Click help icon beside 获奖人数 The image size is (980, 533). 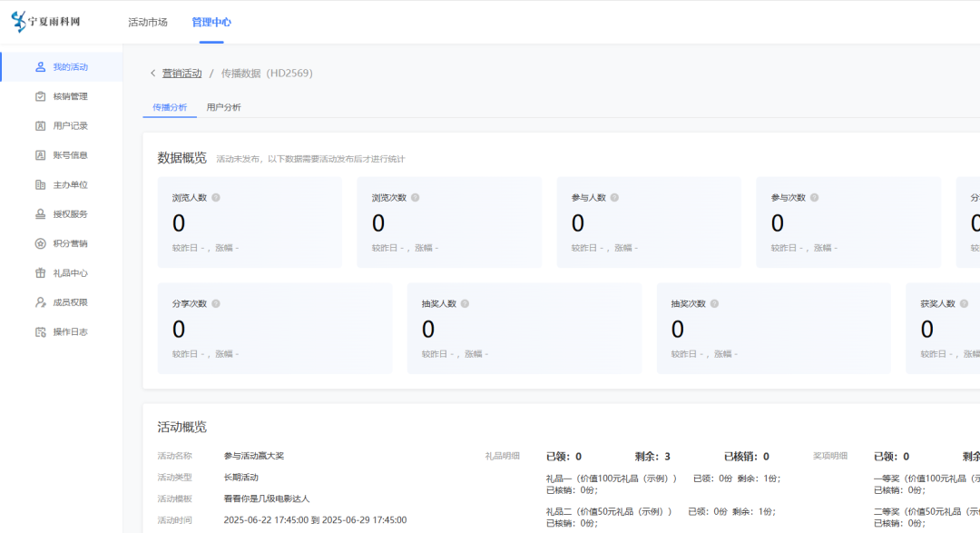click(964, 304)
